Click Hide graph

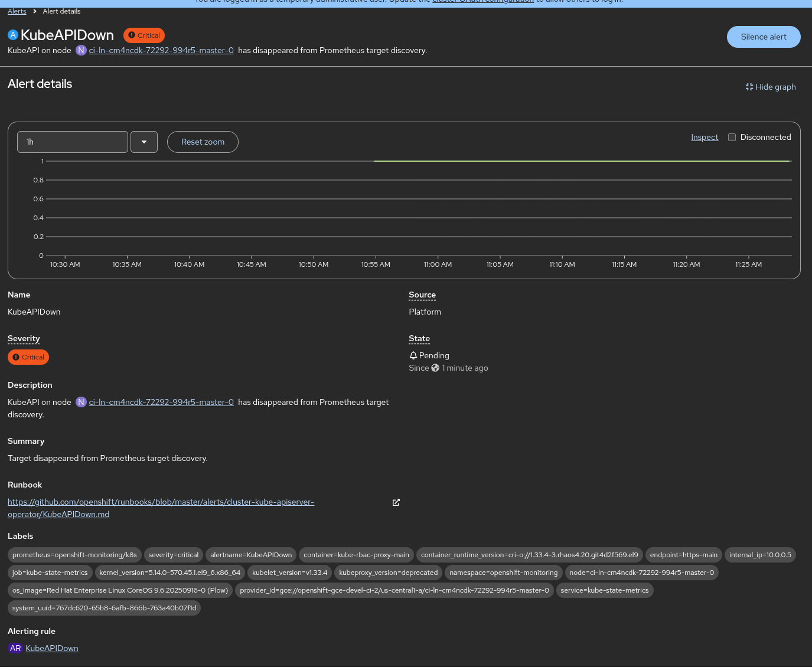click(771, 87)
